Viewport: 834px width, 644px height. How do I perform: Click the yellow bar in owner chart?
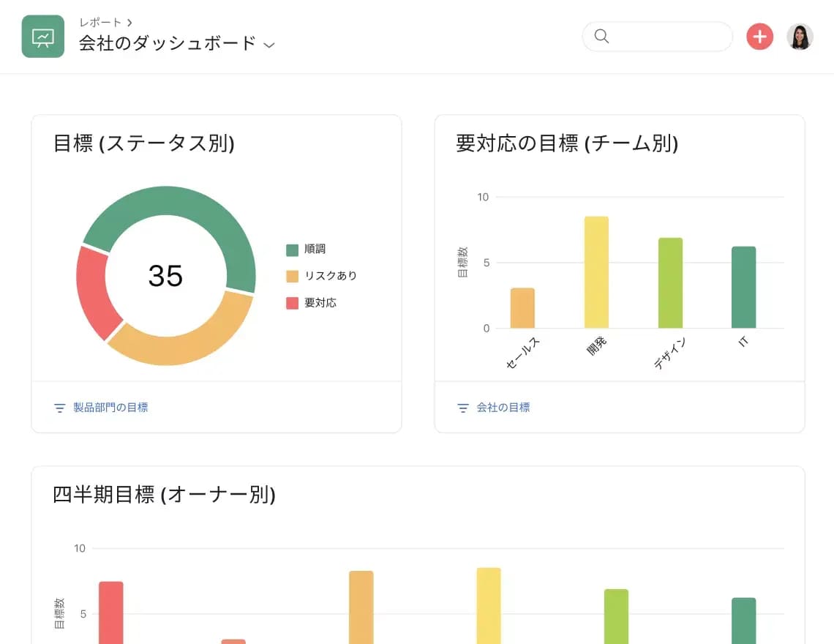pos(489,606)
